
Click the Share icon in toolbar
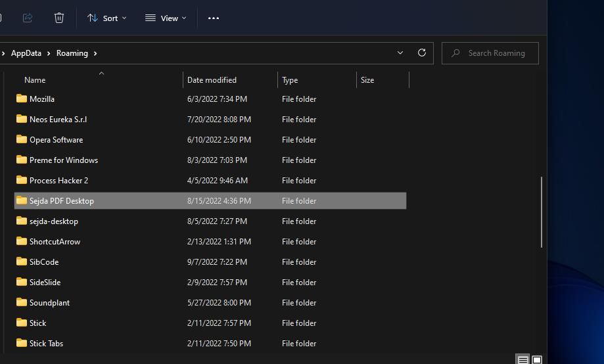click(x=28, y=18)
